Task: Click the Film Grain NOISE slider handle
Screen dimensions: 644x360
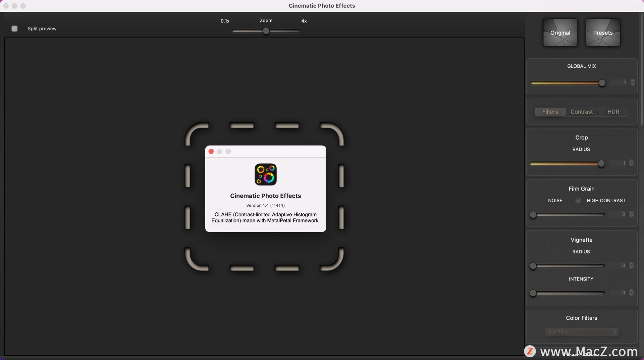Action: pyautogui.click(x=533, y=215)
